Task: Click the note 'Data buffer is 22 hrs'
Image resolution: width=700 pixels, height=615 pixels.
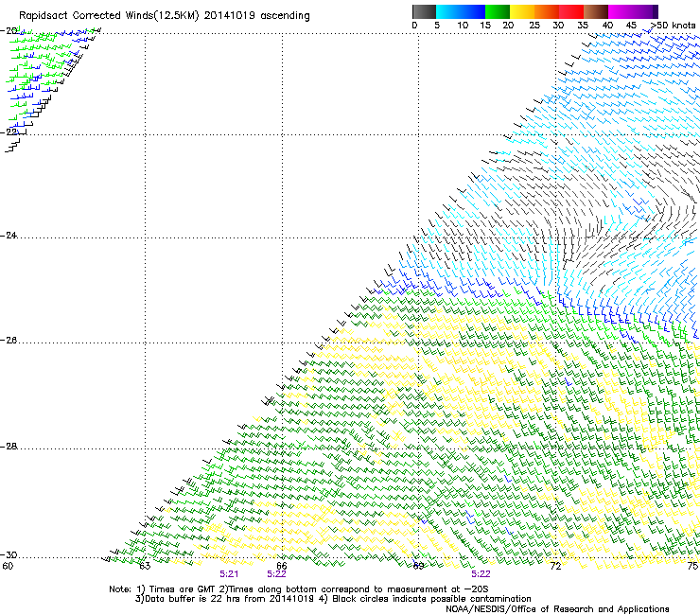Action: click(x=194, y=599)
